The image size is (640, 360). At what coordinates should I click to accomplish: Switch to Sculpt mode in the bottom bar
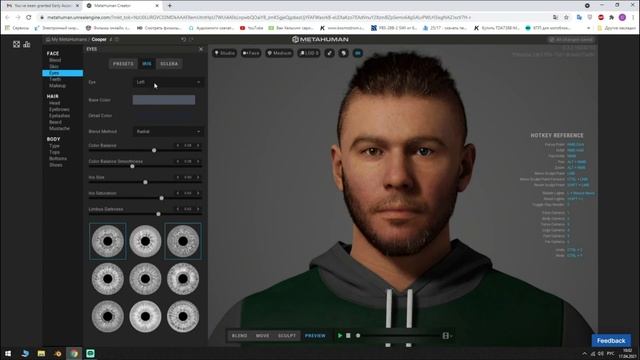click(x=287, y=336)
